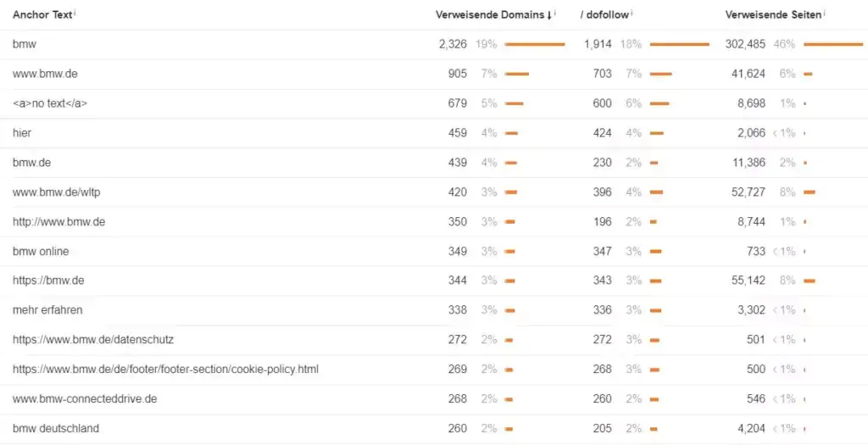Click the sort arrow on Verweisende Domains
This screenshot has width=868, height=445.
(549, 14)
